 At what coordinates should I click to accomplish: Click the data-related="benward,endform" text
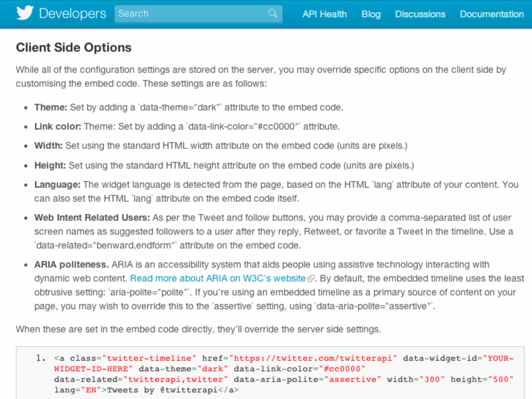[x=105, y=245]
